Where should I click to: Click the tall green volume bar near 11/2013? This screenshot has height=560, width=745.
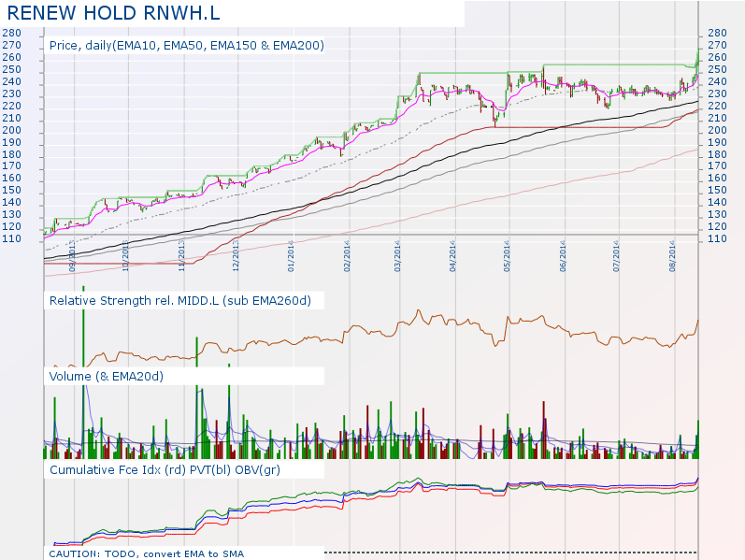196,398
